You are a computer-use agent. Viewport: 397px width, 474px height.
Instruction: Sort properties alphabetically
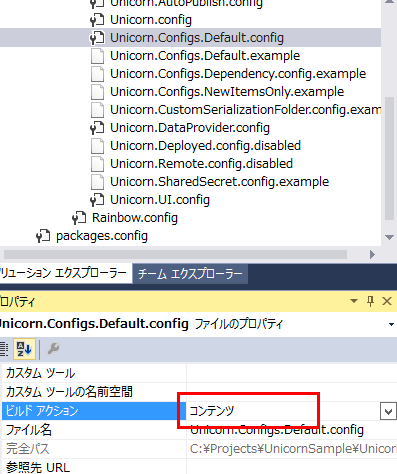24,349
